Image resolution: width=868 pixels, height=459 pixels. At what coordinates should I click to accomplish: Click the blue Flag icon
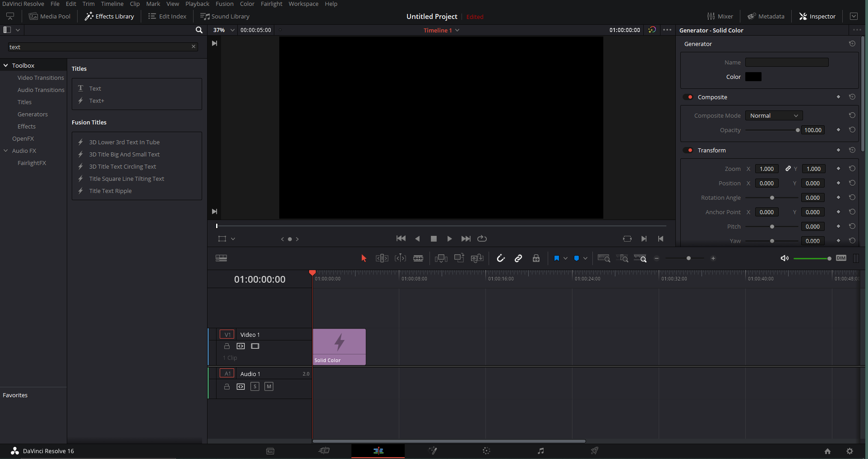[x=557, y=258]
